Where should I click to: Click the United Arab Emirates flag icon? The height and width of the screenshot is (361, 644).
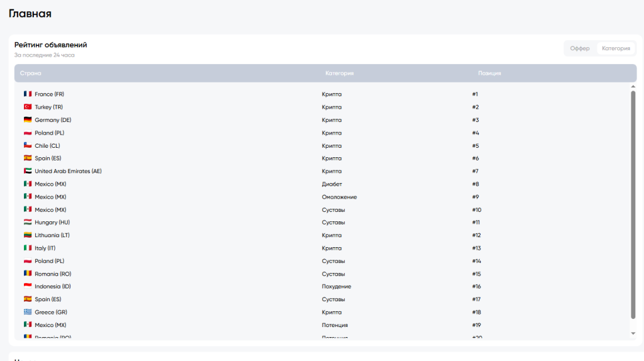pos(28,171)
